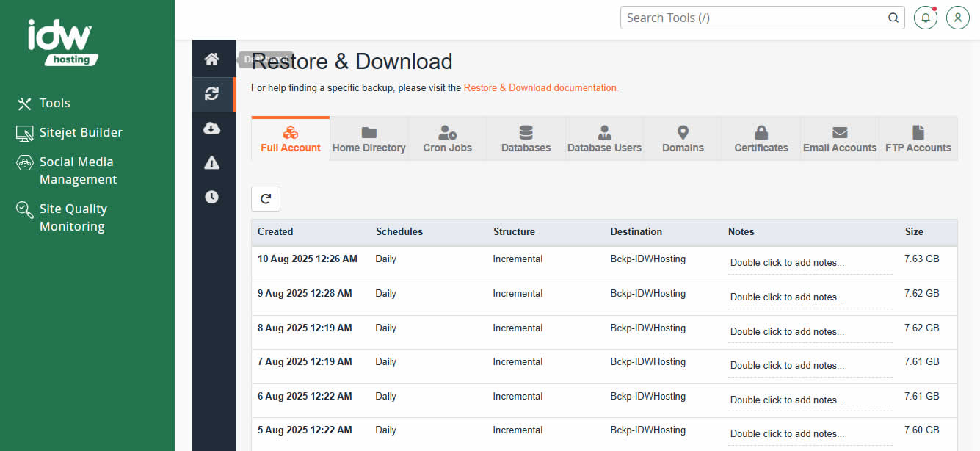Open the warning triangle sidebar icon
The height and width of the screenshot is (451, 980).
(212, 162)
